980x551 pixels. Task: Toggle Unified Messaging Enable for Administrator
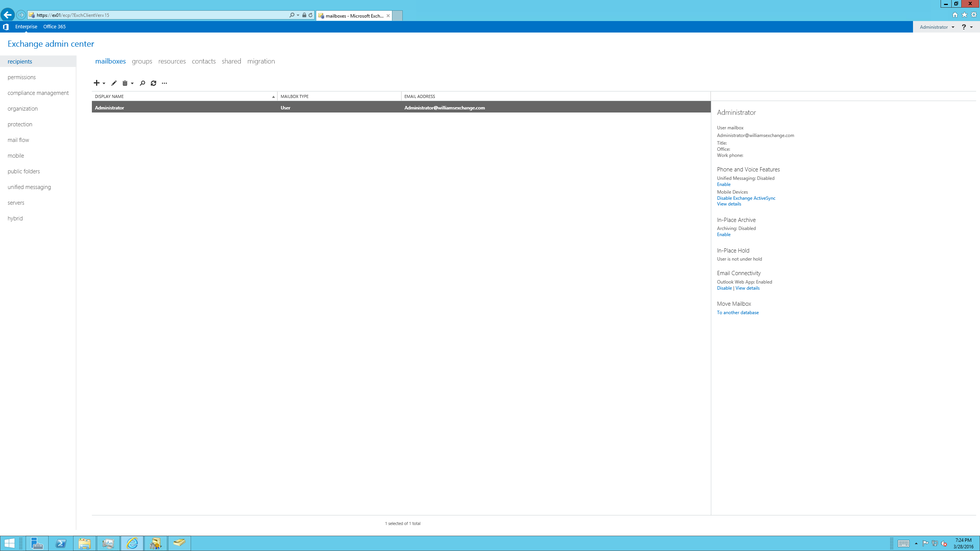(723, 184)
